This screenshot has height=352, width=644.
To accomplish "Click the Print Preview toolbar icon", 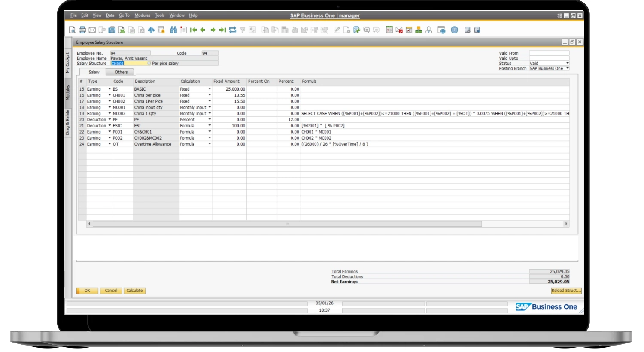I will [72, 30].
